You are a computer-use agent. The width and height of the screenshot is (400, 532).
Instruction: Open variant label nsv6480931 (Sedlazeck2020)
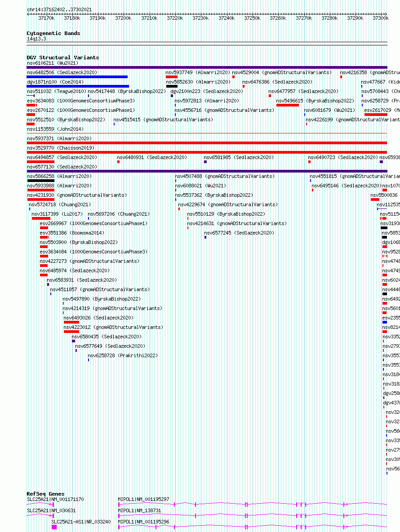(152, 158)
